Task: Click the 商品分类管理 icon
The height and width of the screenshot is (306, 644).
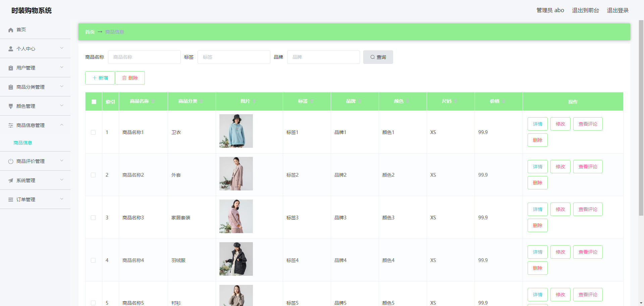Action: click(11, 87)
